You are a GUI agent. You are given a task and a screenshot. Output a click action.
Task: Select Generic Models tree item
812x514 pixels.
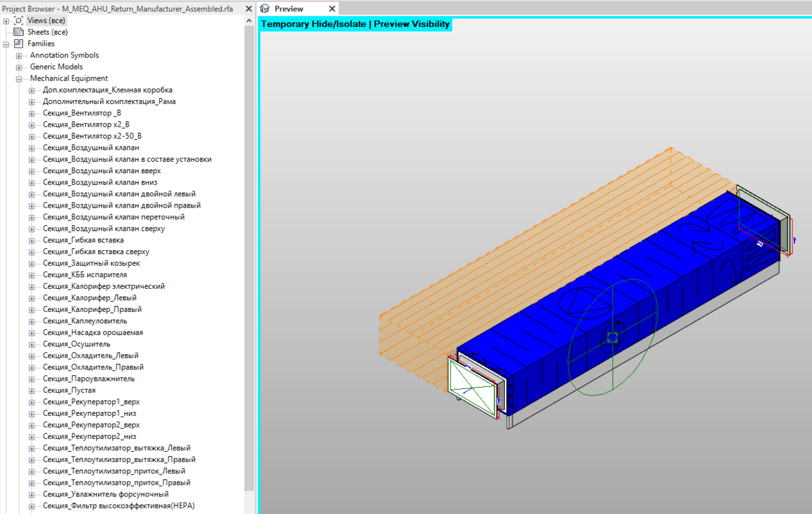pos(57,67)
